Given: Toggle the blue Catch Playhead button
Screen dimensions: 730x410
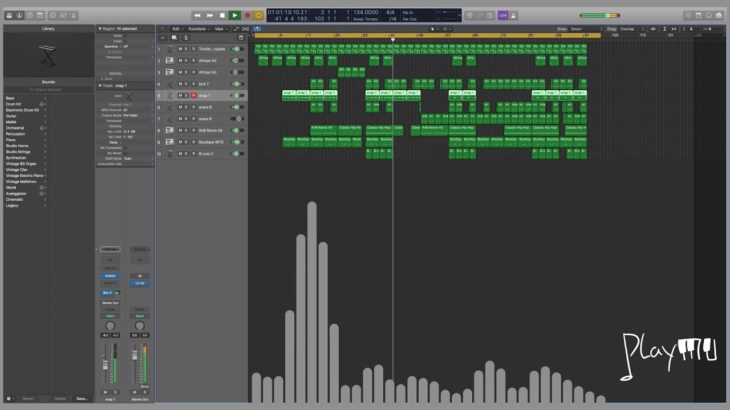Looking at the screenshot, I should click(257, 29).
